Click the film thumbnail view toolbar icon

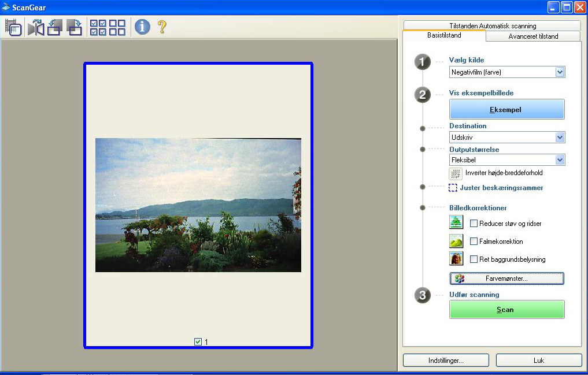coord(13,27)
